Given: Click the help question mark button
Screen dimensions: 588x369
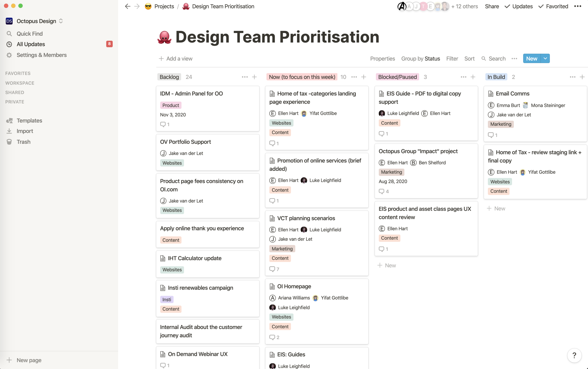Looking at the screenshot, I should (574, 355).
